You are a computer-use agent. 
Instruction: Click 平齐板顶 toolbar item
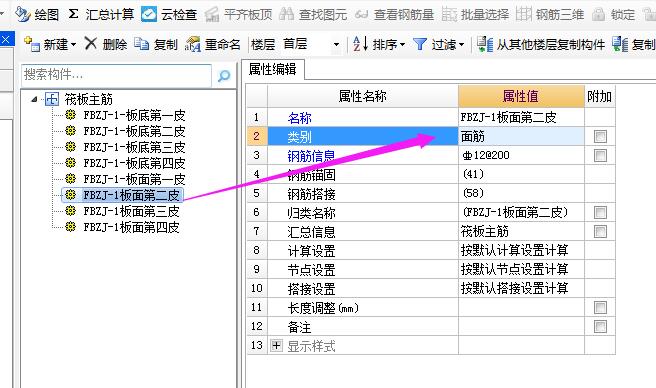238,15
